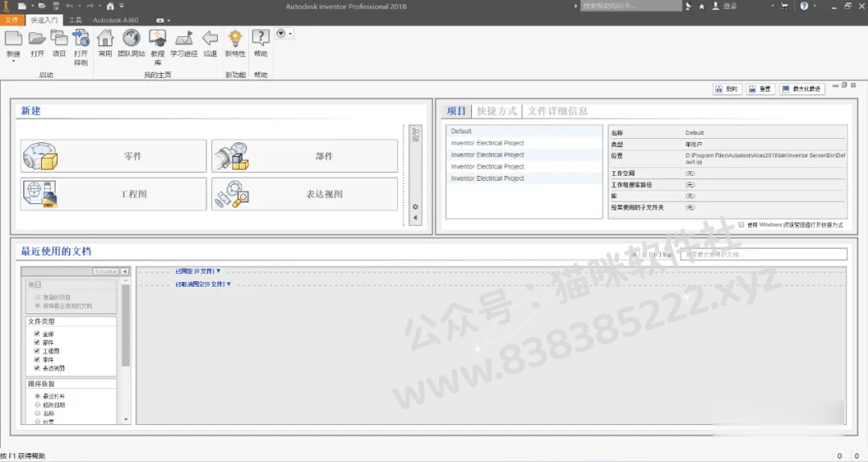Create a new 工程图 (Drawing) file
This screenshot has width=868, height=462.
pyautogui.click(x=113, y=194)
